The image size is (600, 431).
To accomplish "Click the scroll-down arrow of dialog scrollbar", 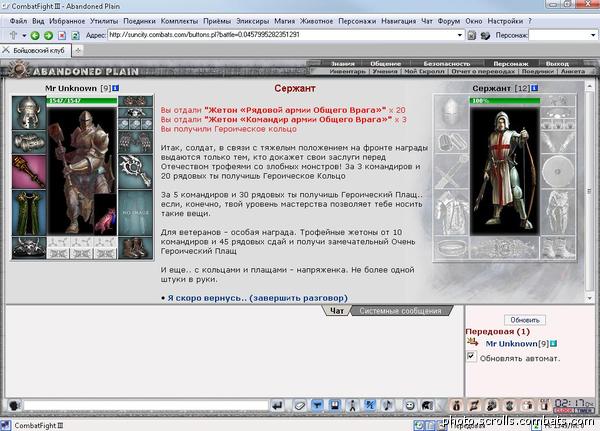I will point(589,297).
